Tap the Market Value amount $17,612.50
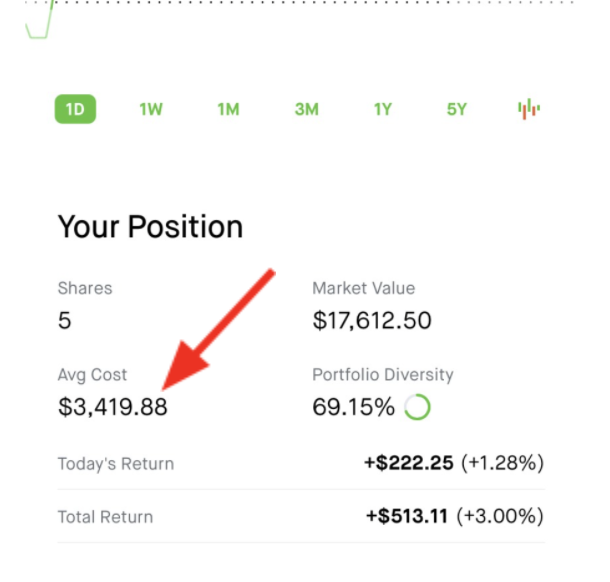 372,320
